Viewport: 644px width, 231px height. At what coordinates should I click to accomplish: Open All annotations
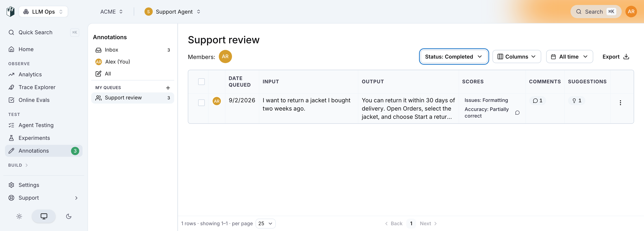click(x=133, y=74)
